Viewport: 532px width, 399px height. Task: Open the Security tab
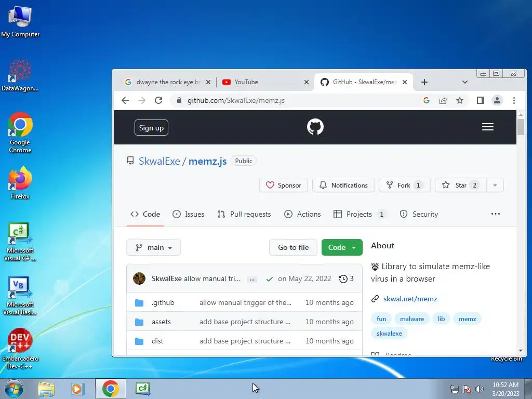pyautogui.click(x=419, y=215)
